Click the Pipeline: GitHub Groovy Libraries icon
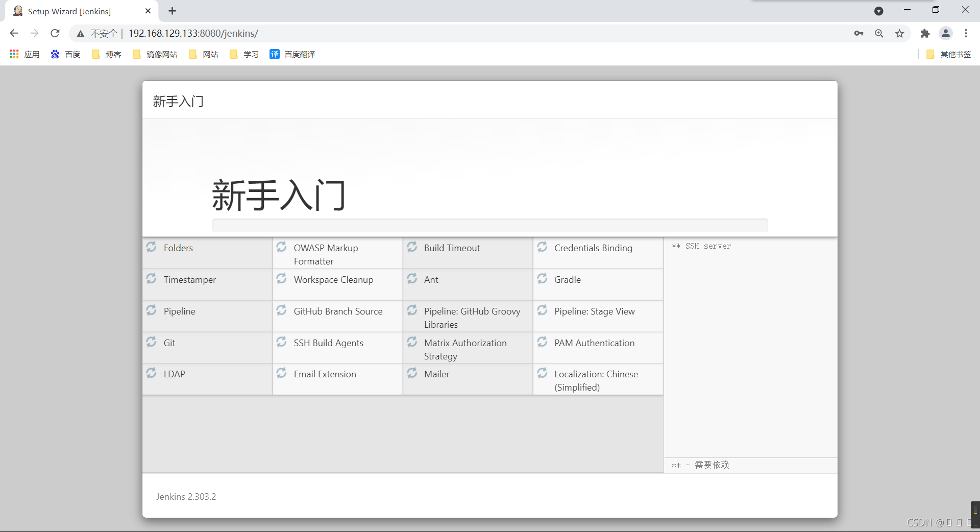Image resolution: width=980 pixels, height=532 pixels. (412, 310)
